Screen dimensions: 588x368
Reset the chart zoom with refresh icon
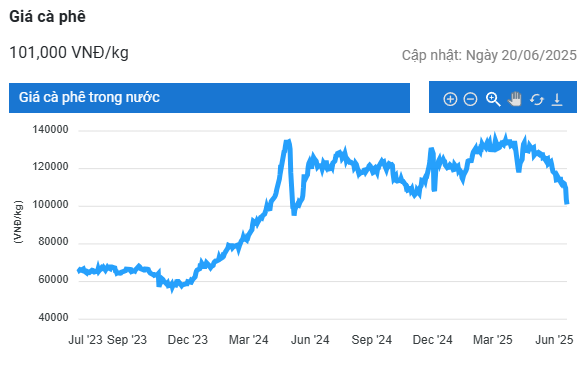[537, 100]
